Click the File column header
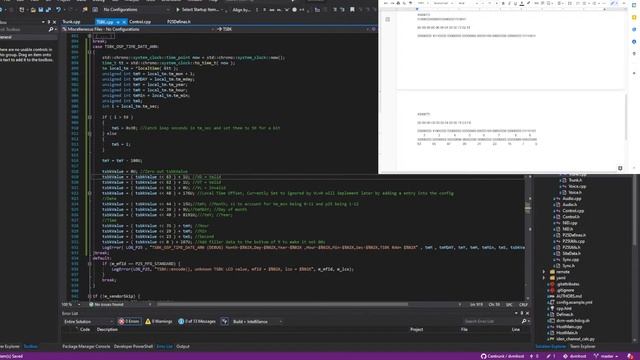The image size is (640, 360). (464, 329)
